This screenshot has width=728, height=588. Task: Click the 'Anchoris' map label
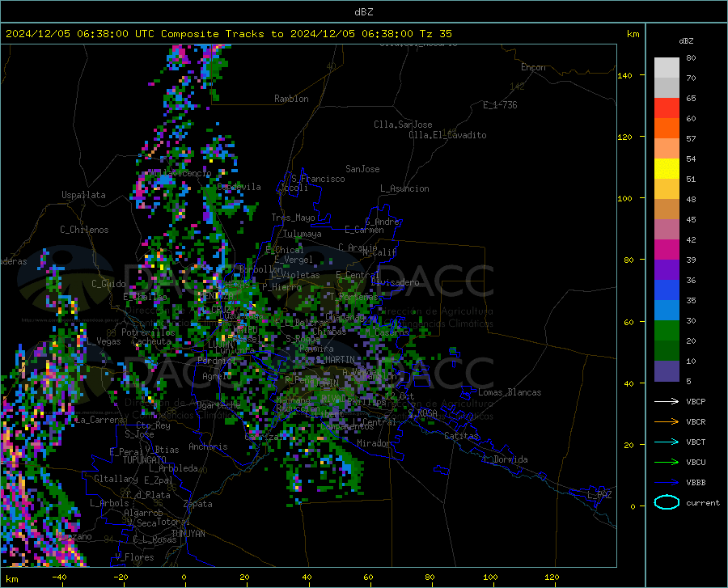point(208,446)
